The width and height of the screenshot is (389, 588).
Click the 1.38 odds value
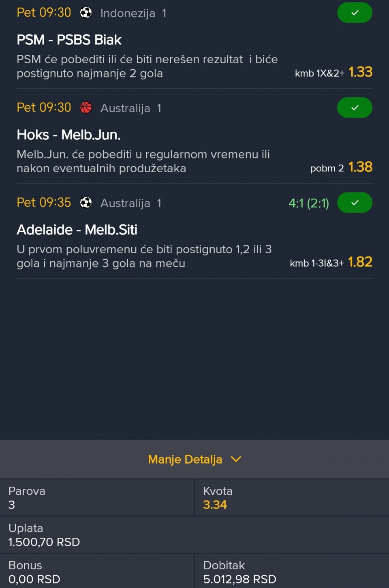tap(360, 167)
